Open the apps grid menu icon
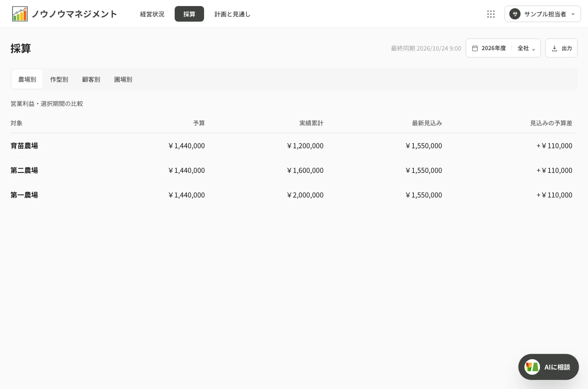Image resolution: width=588 pixels, height=389 pixels. (x=491, y=14)
